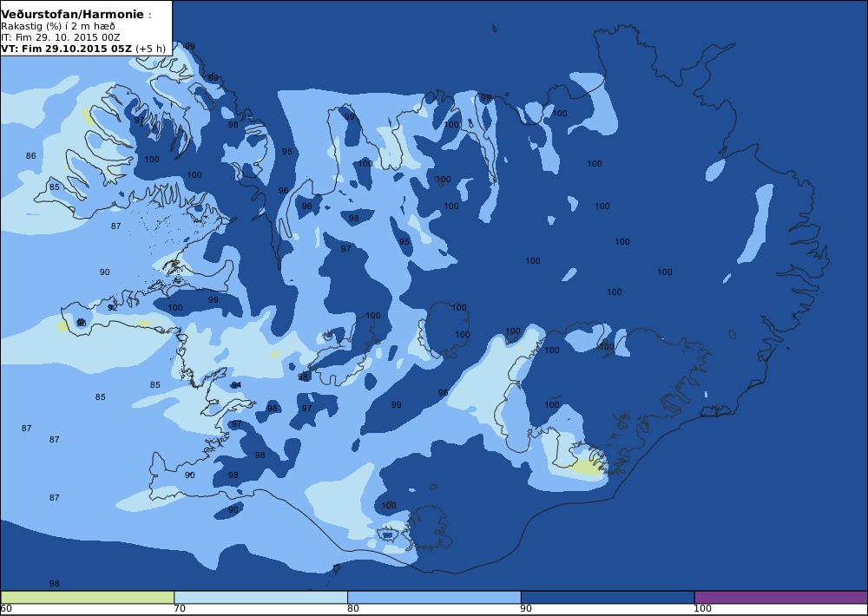Click the medium blue 80–90 legend band

click(x=434, y=597)
